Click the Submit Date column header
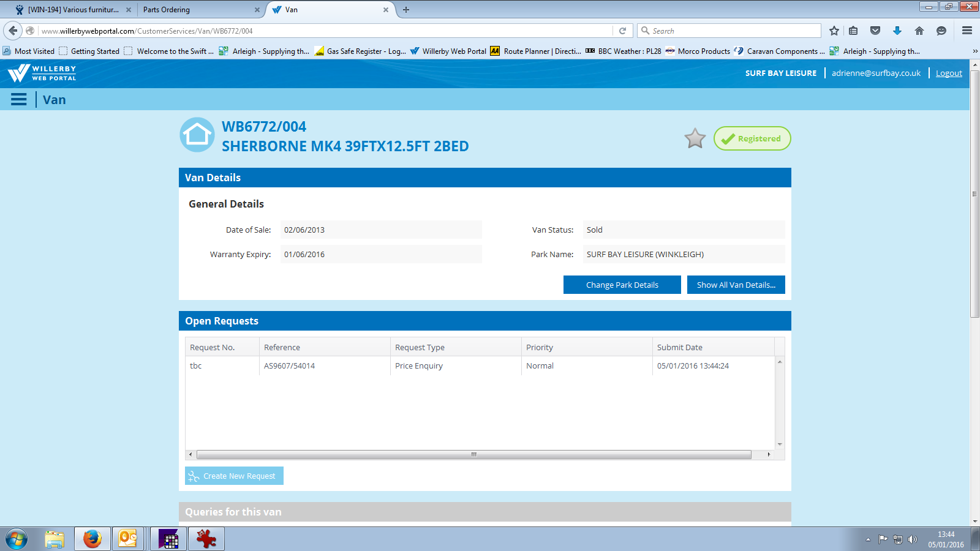Screen dimensions: 980x551 (714, 347)
